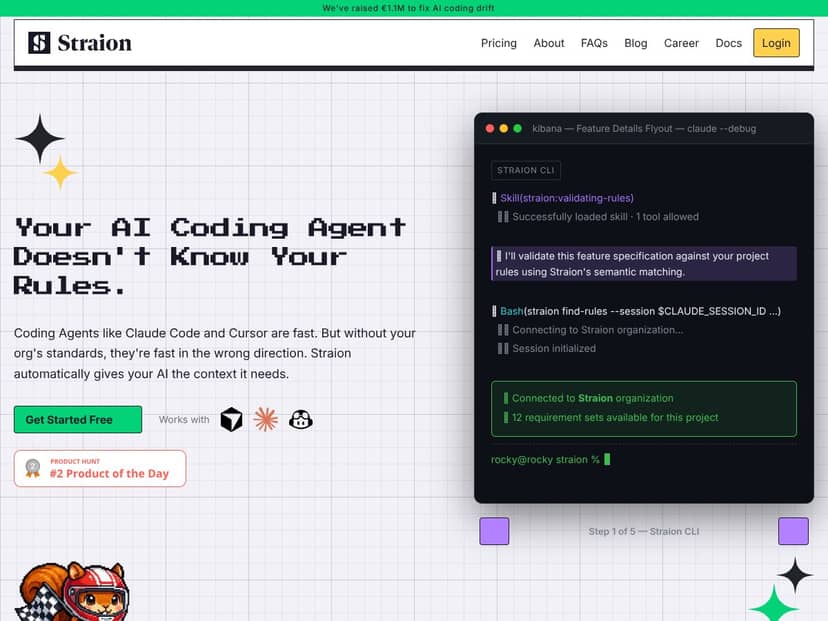Click the right purple square swatch

tap(793, 531)
